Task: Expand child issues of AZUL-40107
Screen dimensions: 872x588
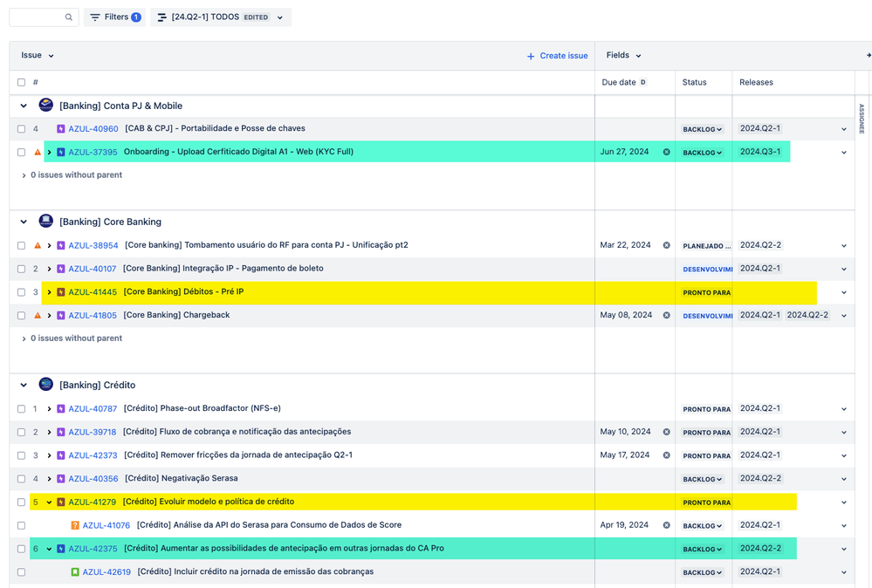Action: click(x=49, y=269)
